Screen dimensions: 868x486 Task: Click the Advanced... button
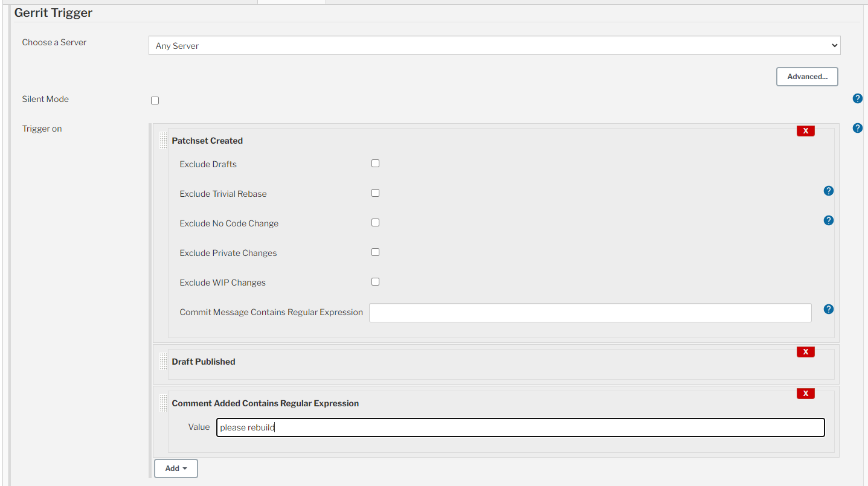(x=807, y=77)
